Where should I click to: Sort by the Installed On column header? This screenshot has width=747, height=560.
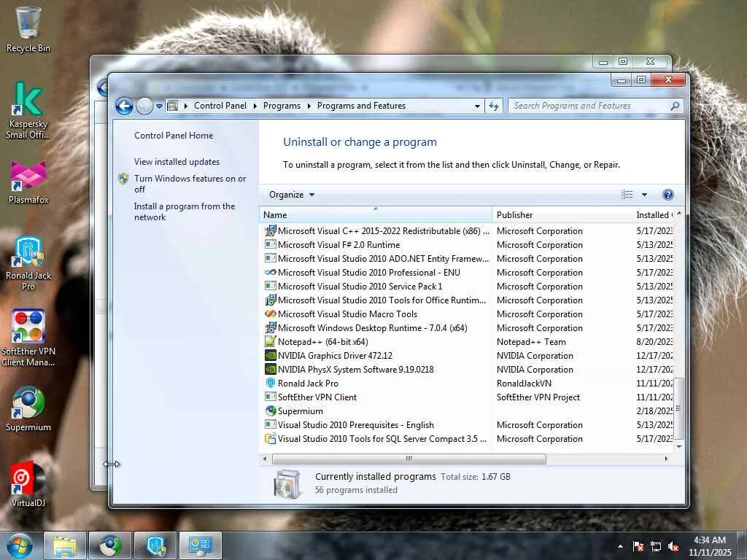(x=653, y=215)
